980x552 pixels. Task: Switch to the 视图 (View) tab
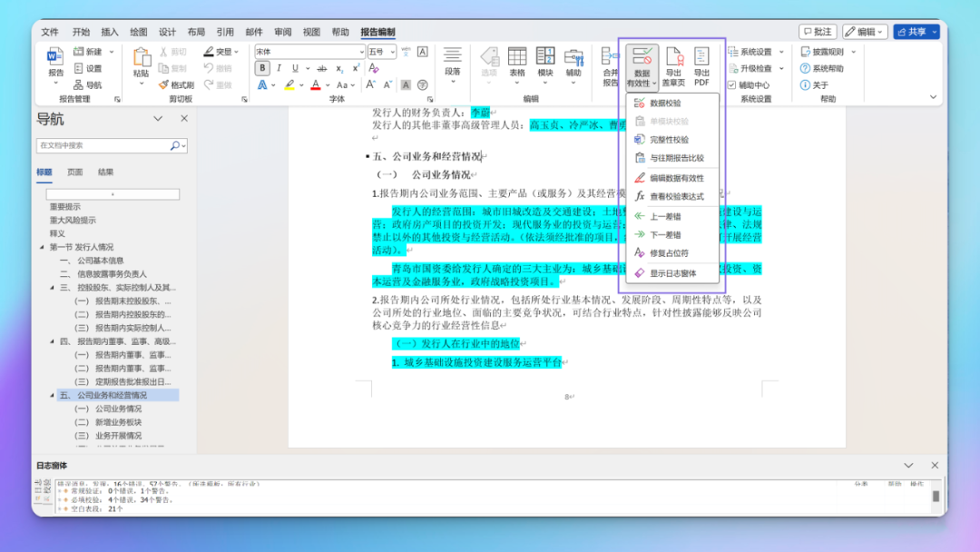coord(311,32)
